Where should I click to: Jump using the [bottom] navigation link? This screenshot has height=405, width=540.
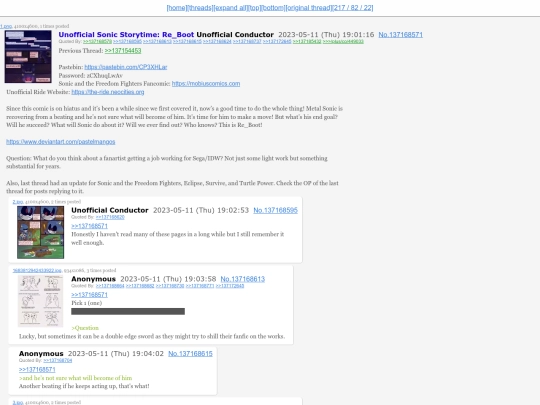(x=273, y=8)
